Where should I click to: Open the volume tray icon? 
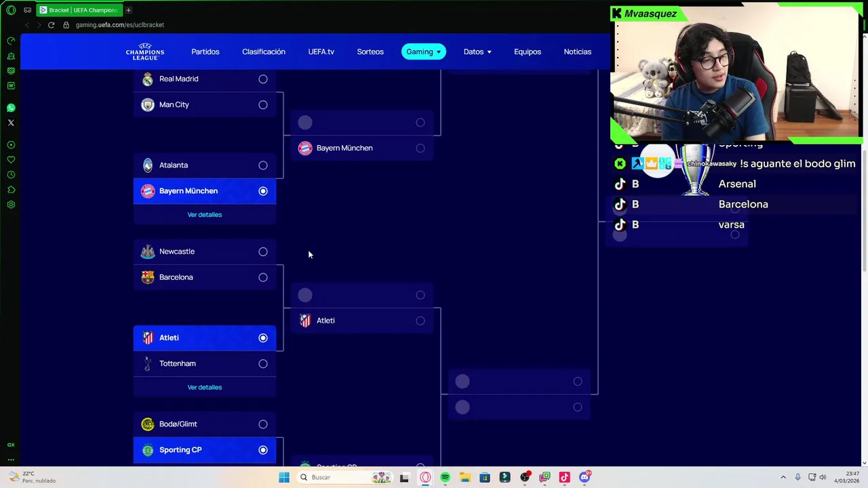[823, 477]
